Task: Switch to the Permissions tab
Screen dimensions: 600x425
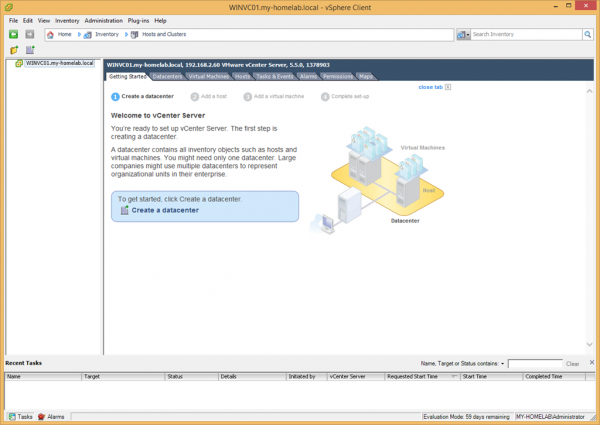Action: click(x=338, y=77)
